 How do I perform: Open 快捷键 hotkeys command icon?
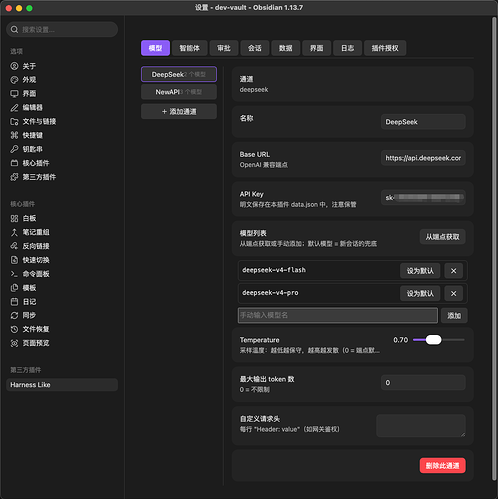pos(14,135)
